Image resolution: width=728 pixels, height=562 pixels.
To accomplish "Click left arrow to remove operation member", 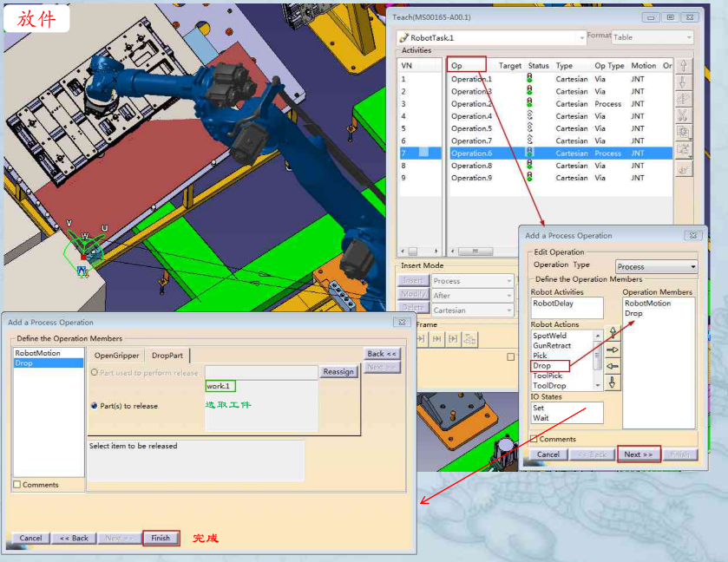I will [x=612, y=366].
